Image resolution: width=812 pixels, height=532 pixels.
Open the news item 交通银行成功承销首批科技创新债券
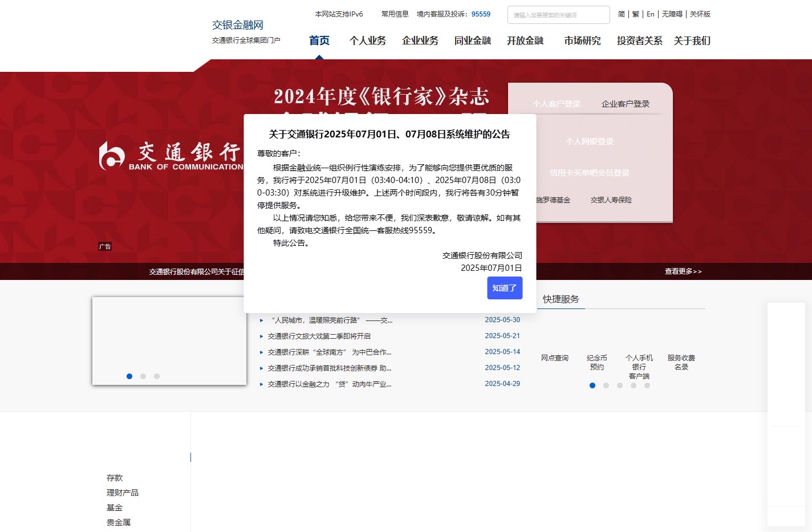coord(330,368)
